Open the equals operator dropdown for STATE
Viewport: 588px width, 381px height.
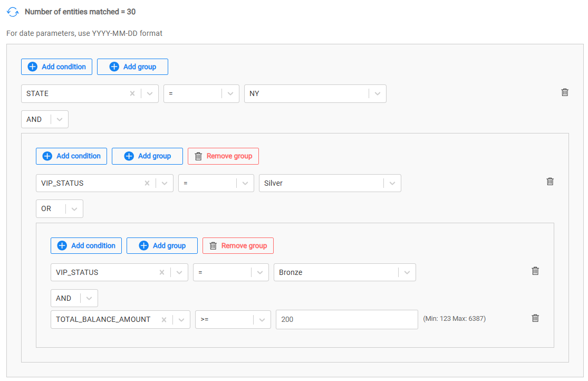click(230, 93)
